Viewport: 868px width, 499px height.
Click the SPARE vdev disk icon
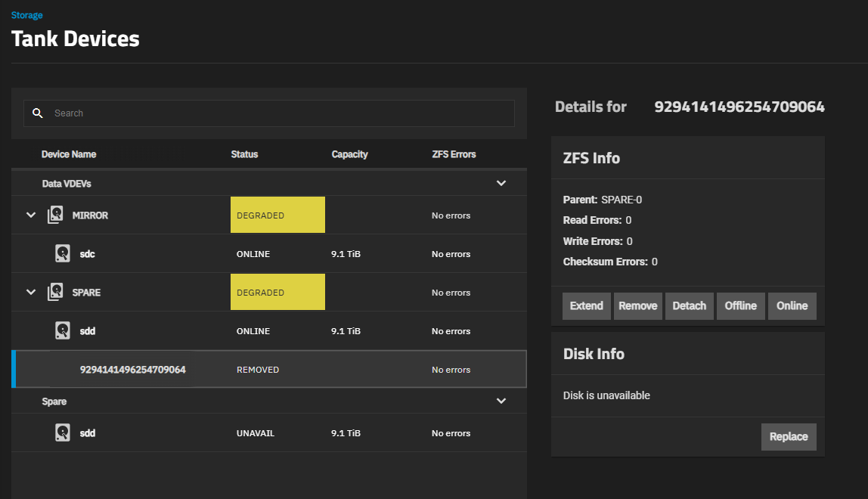point(55,293)
